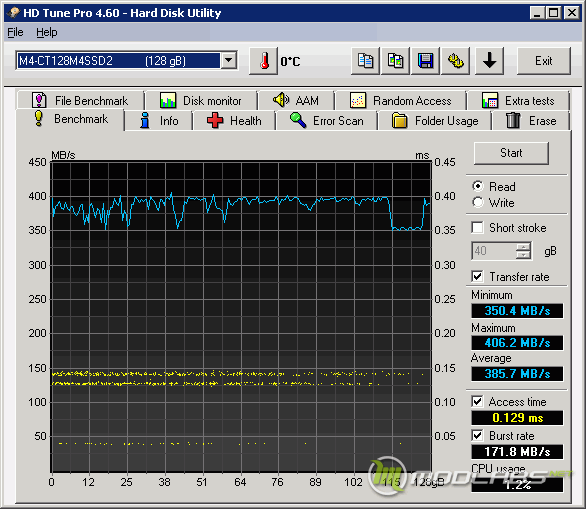The width and height of the screenshot is (586, 509).
Task: Click the Start benchmark button
Action: click(511, 153)
